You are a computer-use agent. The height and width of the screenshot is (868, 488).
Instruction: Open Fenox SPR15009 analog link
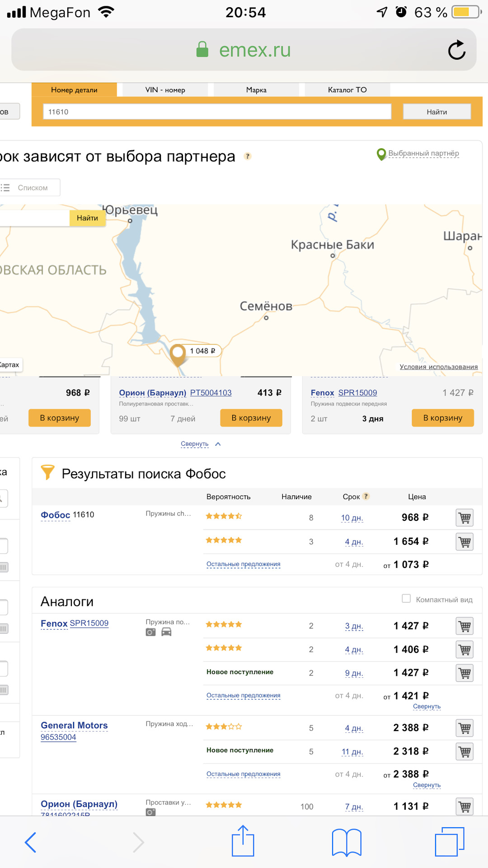89,623
